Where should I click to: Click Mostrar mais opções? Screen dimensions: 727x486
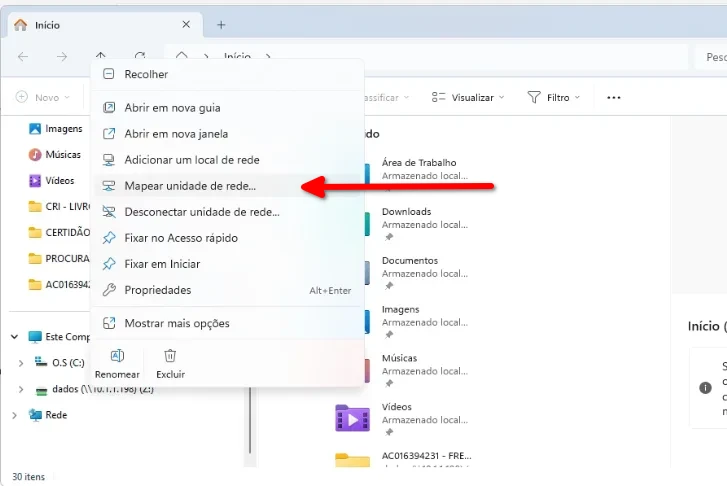coord(227,323)
